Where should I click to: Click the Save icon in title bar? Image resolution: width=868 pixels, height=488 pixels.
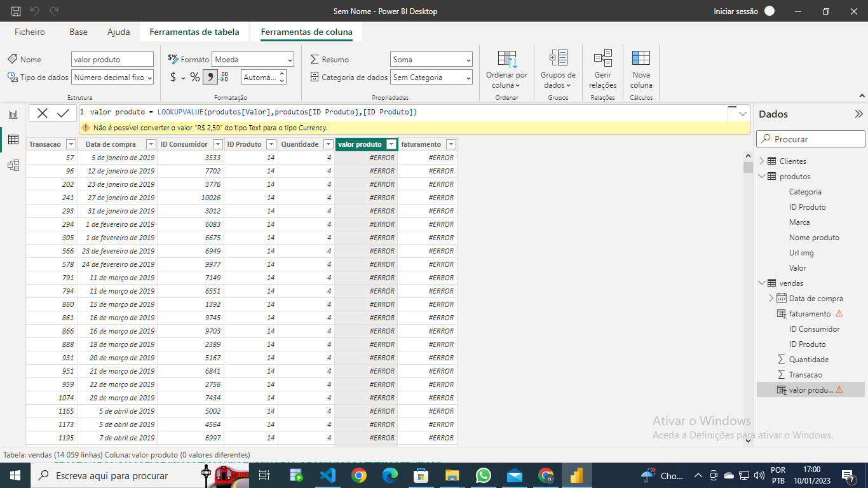click(16, 11)
